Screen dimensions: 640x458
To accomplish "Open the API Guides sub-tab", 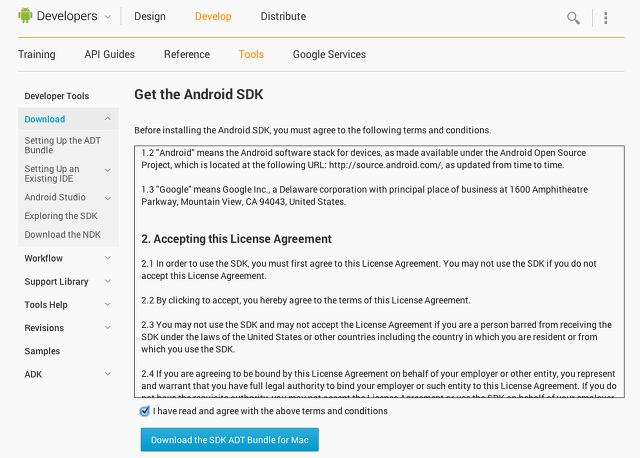I will (109, 54).
